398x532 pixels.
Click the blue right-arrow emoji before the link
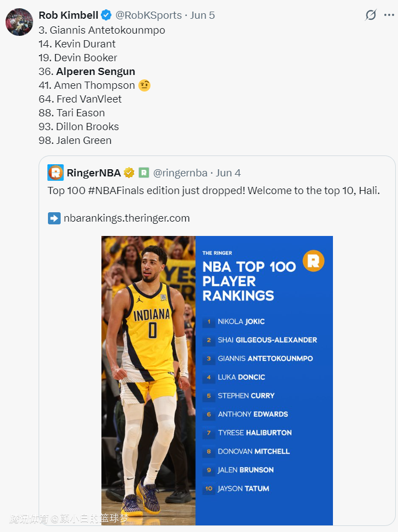coord(54,218)
